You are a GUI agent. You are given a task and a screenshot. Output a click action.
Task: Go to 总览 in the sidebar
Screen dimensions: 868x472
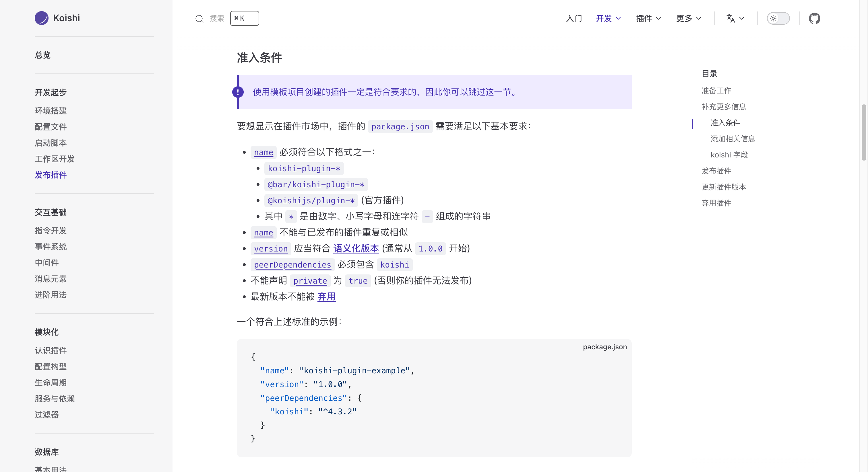tap(43, 55)
